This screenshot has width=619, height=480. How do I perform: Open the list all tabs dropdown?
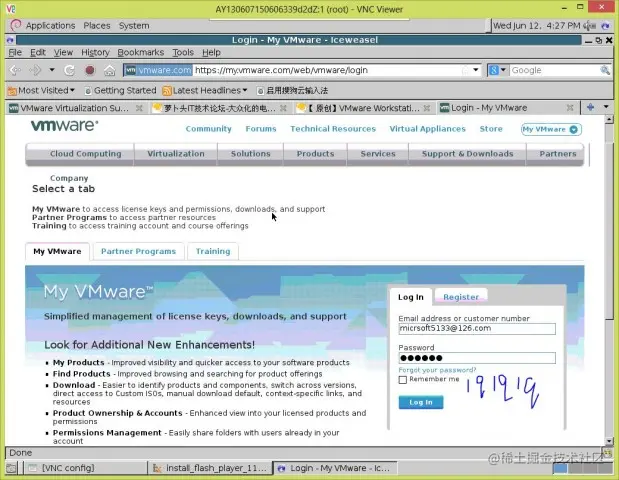pos(606,107)
